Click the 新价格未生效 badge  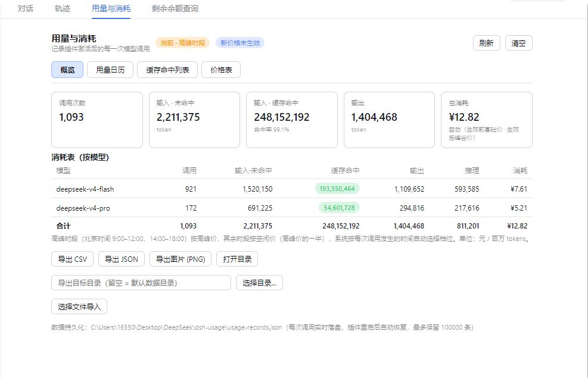[240, 43]
